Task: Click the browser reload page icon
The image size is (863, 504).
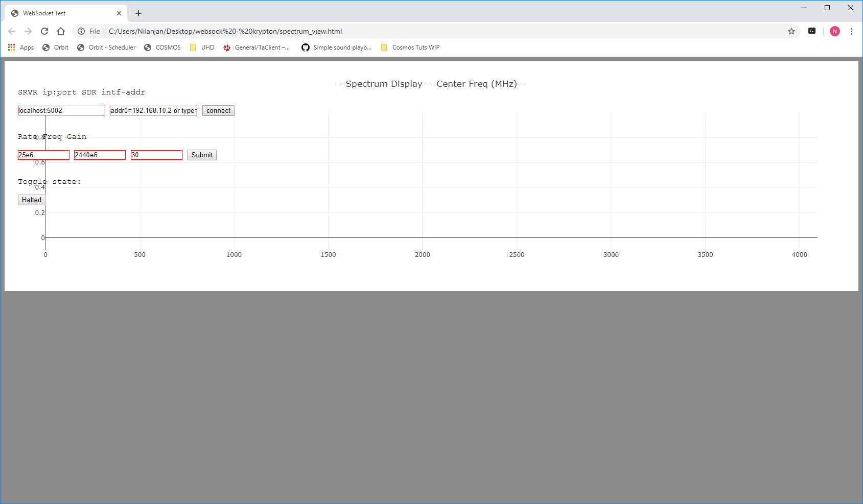Action: [44, 31]
